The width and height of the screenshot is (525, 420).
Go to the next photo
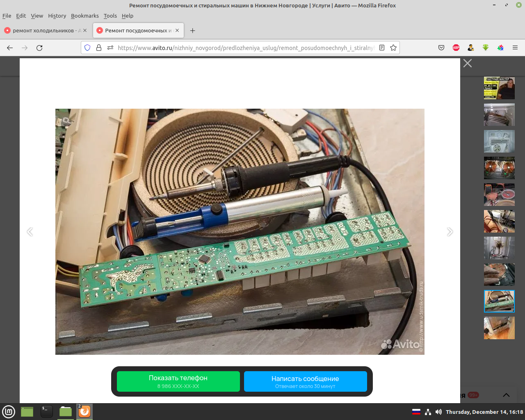[x=450, y=232]
